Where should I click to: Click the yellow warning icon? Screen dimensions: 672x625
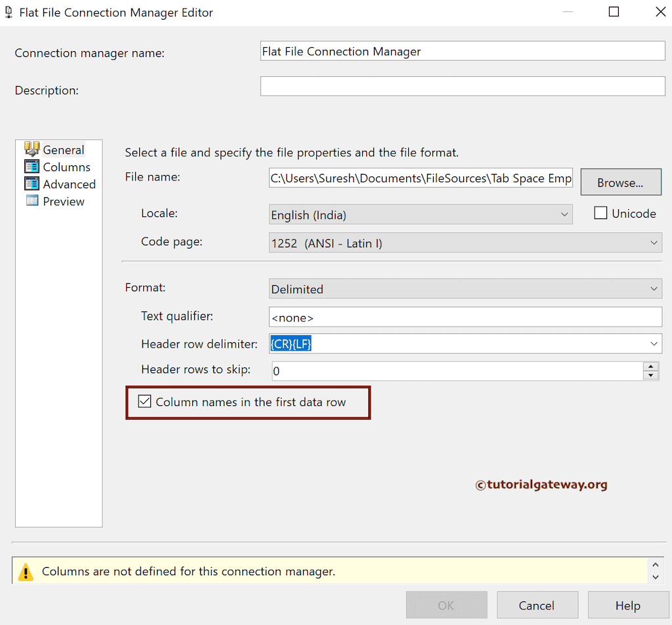pos(26,572)
